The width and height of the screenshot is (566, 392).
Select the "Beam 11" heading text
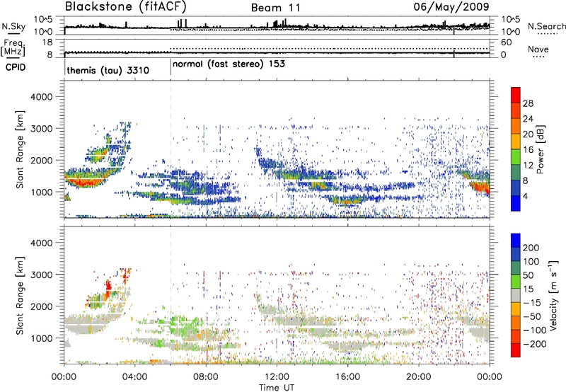276,8
